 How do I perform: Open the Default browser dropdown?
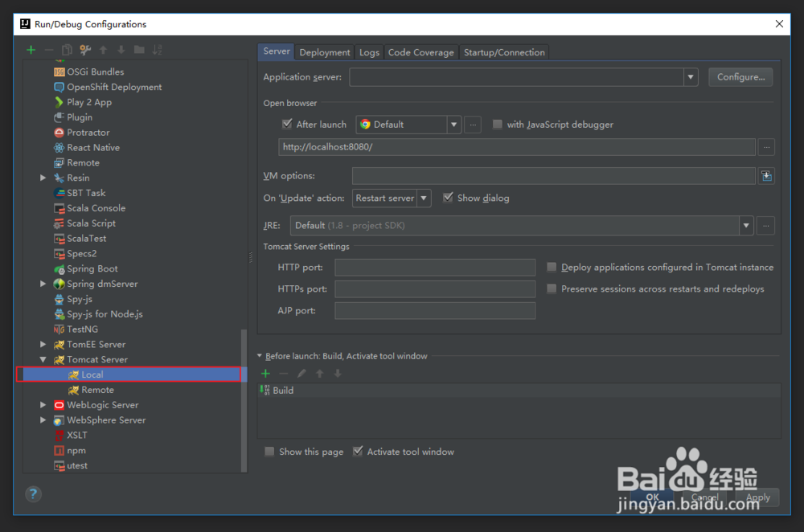pyautogui.click(x=453, y=125)
